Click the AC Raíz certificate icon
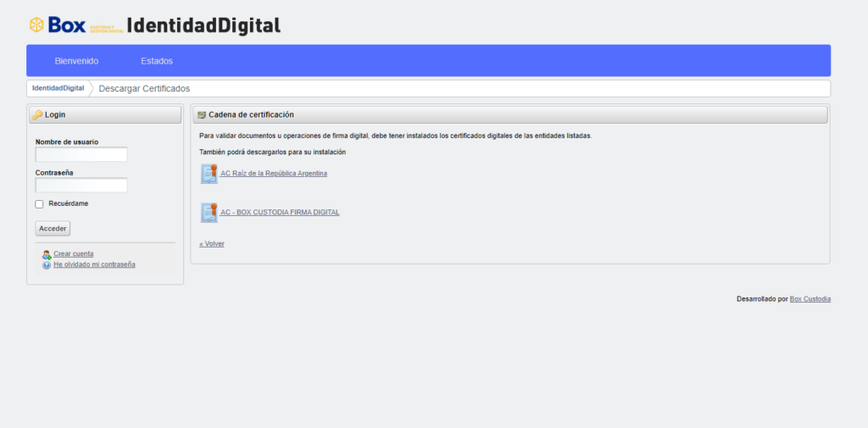 point(209,174)
